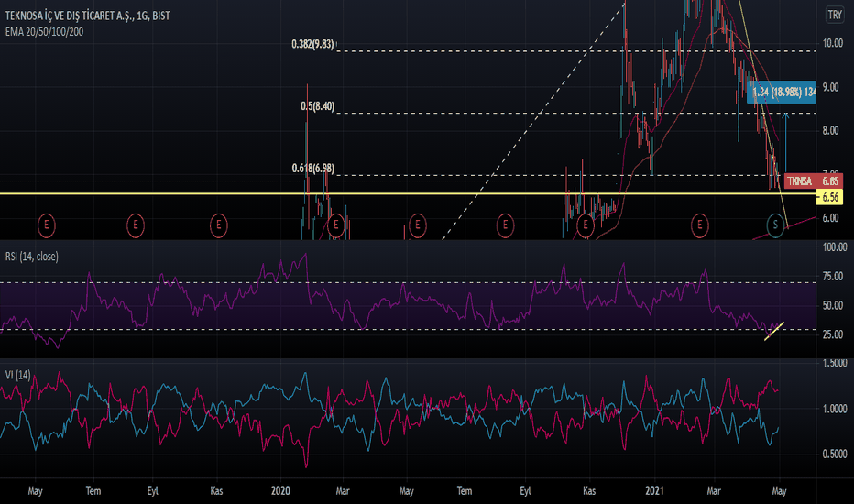Viewport: 854px width, 504px height.
Task: Click the 25.00 RSI scale value
Action: (833, 334)
